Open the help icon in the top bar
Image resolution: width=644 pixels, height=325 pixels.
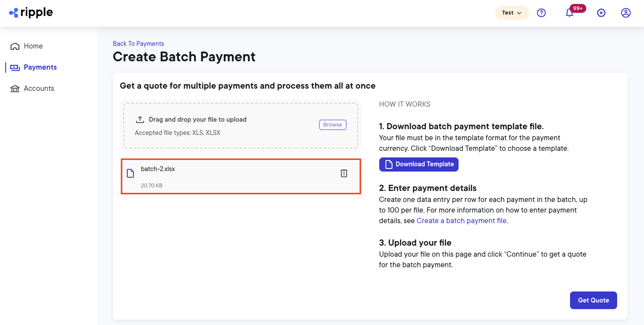click(541, 13)
